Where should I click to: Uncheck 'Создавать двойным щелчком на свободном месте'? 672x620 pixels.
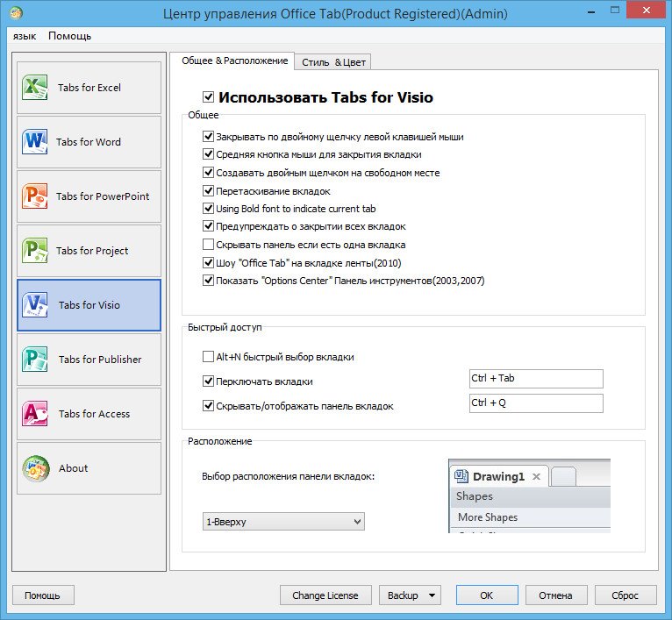tap(208, 173)
